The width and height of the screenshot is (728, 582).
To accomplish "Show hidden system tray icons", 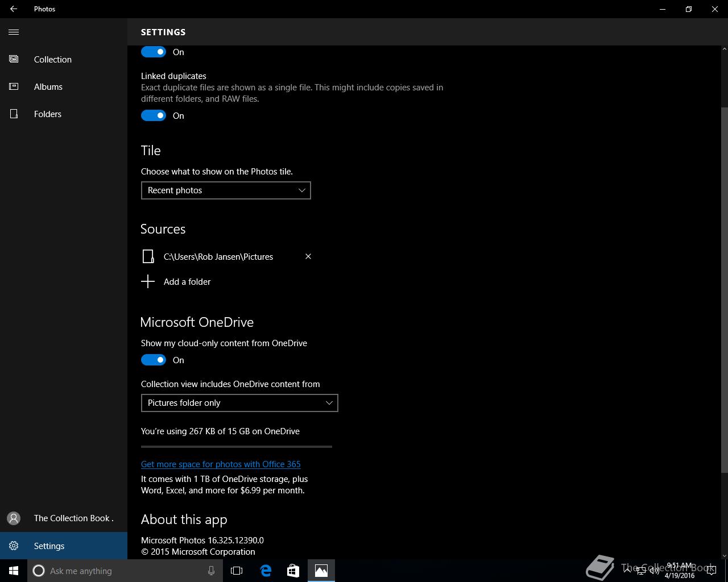I will coord(627,571).
